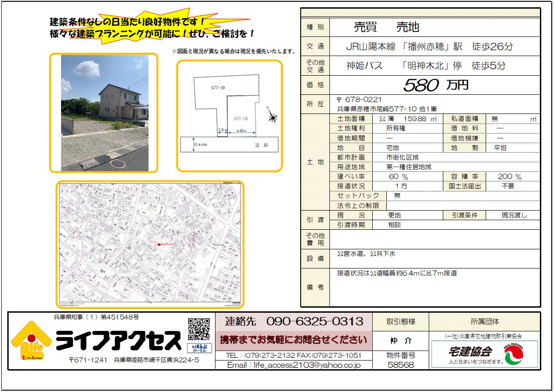
Task: Click the 携帯までお気軽にお問合せください banner
Action: 294,340
